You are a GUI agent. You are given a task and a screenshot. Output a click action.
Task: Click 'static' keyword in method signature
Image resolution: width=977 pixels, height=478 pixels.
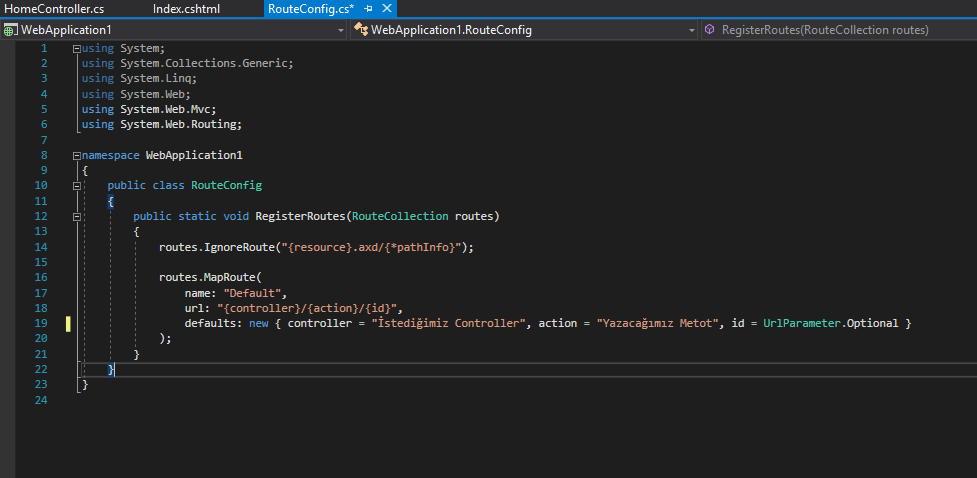click(x=198, y=216)
